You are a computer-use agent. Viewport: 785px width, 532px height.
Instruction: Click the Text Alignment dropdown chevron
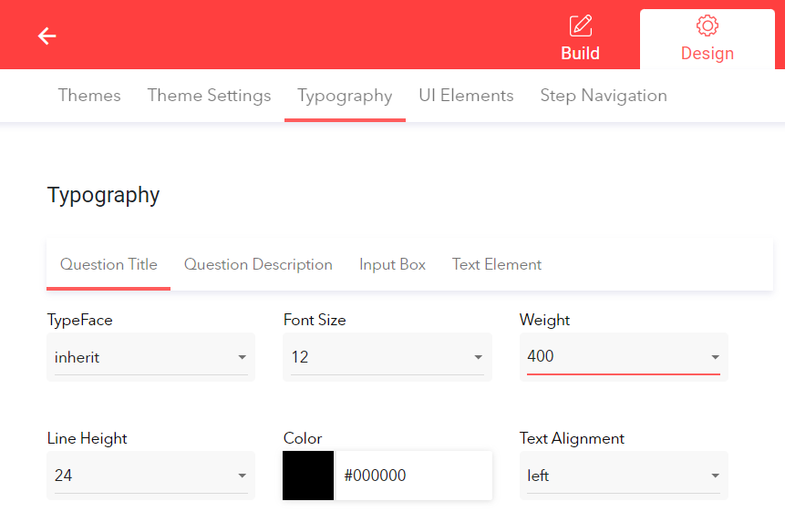click(x=715, y=476)
